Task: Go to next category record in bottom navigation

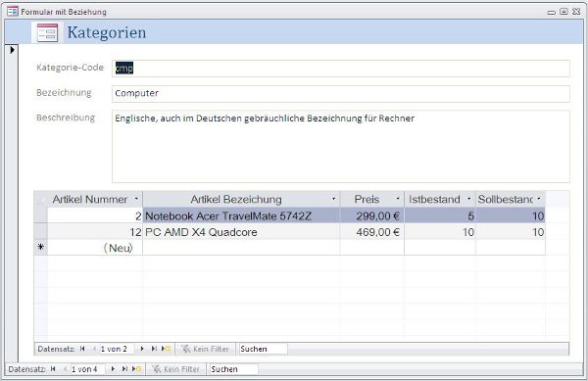Action: coord(113,369)
